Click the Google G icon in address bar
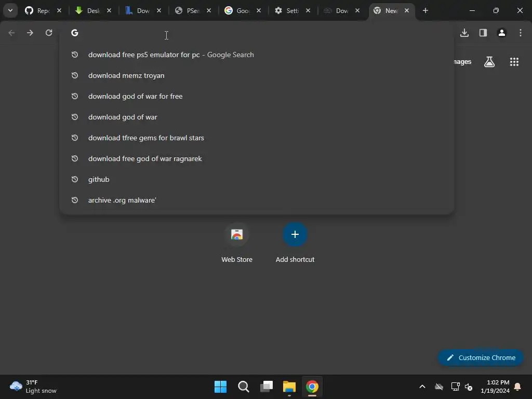The image size is (532, 399). (75, 33)
